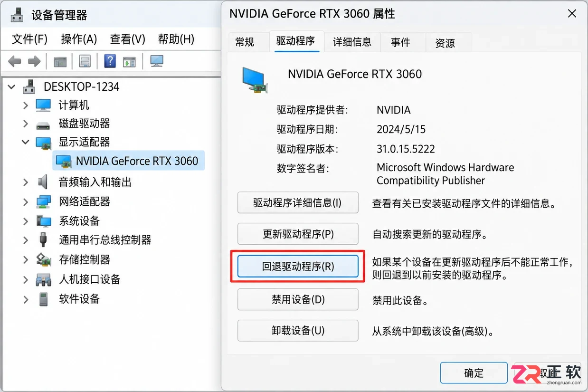Click the show/hide console tree toolbar icon
The image size is (588, 392).
[x=60, y=61]
